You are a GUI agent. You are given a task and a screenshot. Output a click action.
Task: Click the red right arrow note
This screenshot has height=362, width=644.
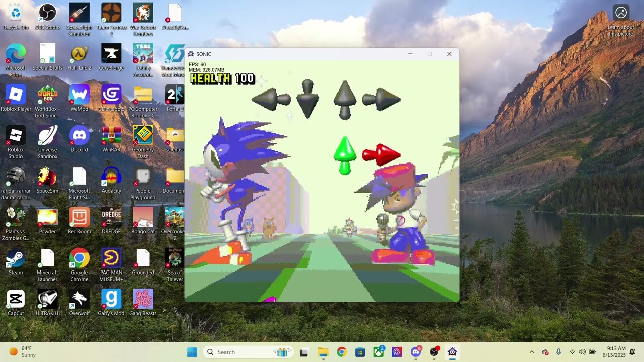coord(381,155)
